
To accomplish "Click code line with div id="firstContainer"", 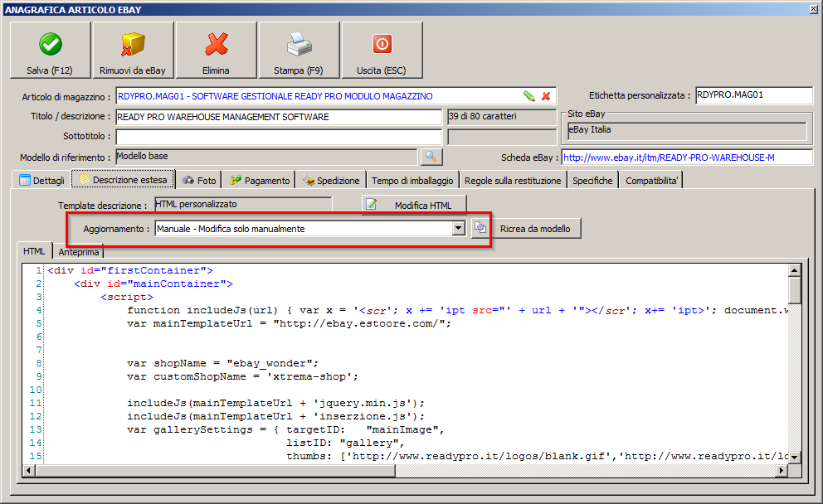I will tap(130, 270).
